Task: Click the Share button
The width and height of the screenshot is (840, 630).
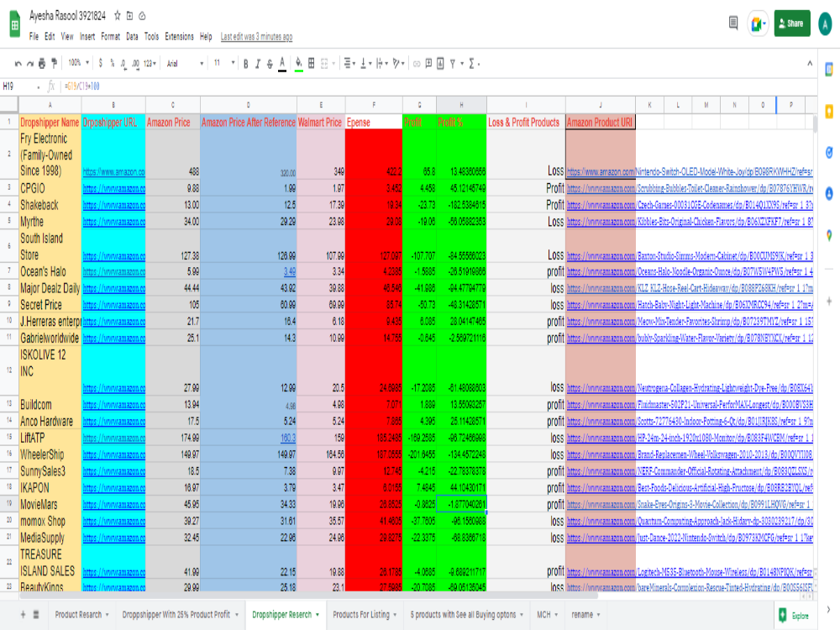Action: (x=792, y=24)
